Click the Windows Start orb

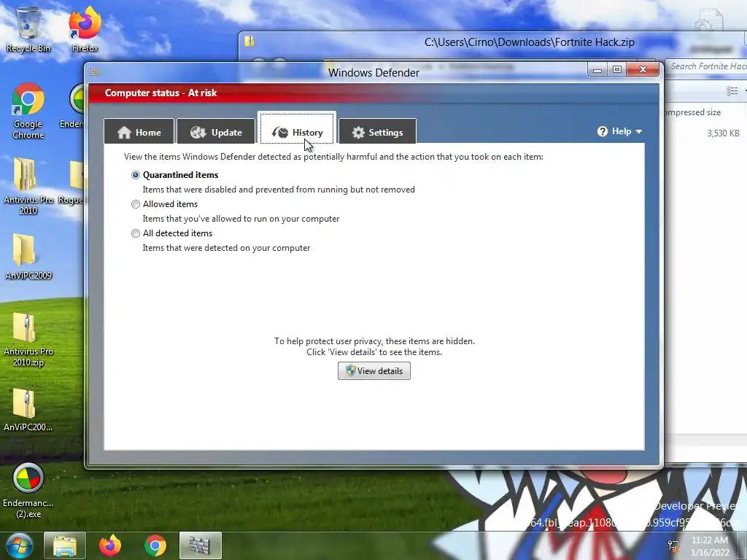click(x=19, y=545)
